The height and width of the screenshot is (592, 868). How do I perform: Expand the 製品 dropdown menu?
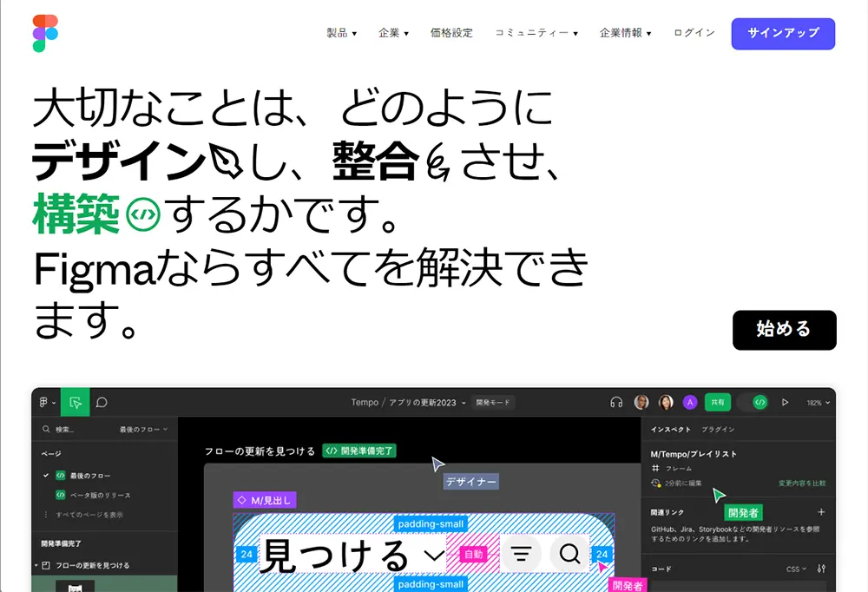pos(341,33)
